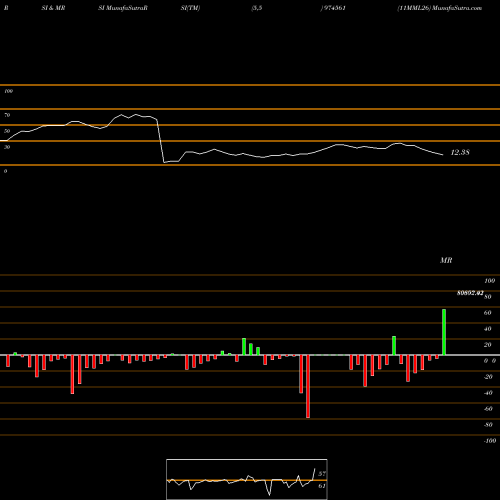Click the -20 label on MR axis

(x=488, y=377)
